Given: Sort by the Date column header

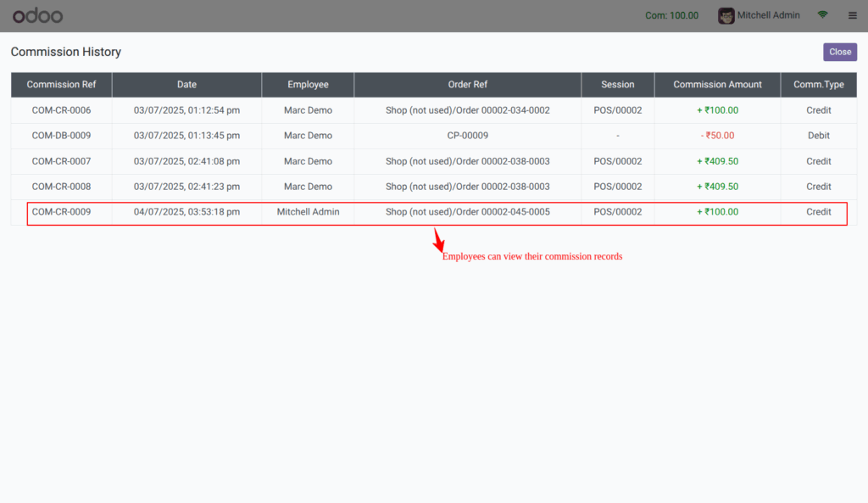Looking at the screenshot, I should click(x=186, y=84).
